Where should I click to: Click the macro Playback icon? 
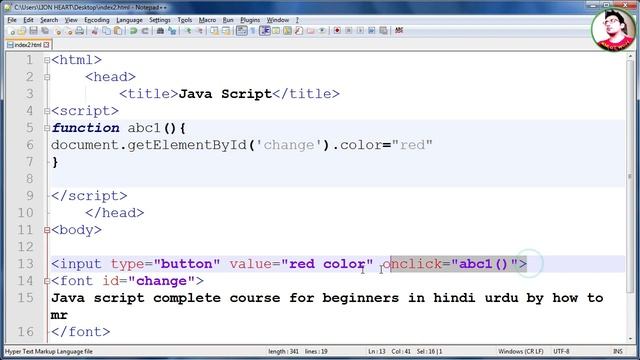pyautogui.click(x=360, y=31)
